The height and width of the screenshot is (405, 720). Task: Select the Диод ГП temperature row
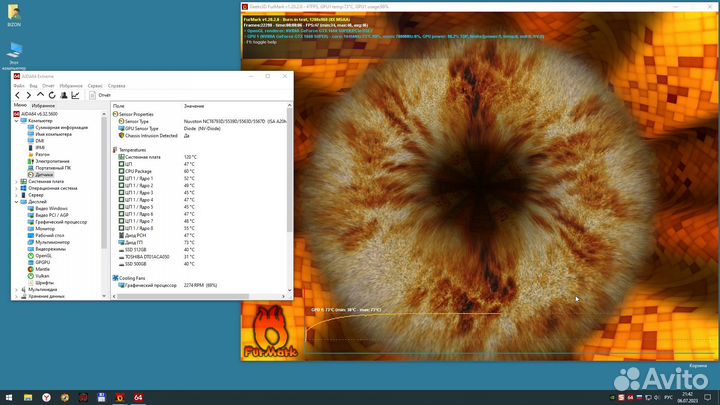[x=199, y=242]
